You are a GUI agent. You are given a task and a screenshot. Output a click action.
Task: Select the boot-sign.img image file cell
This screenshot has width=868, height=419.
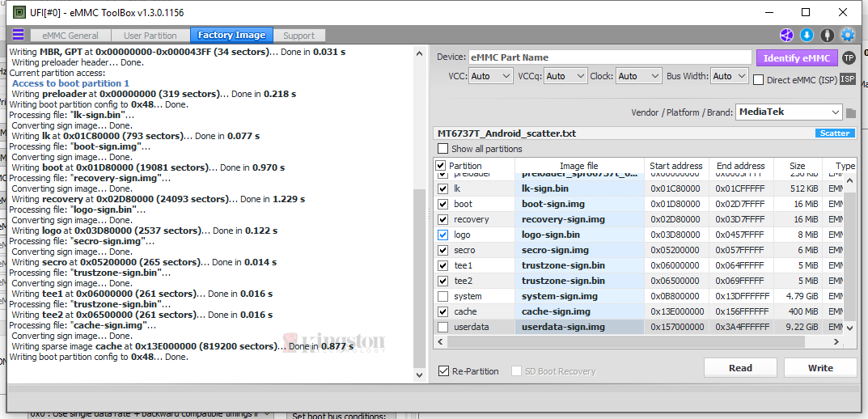tap(579, 204)
